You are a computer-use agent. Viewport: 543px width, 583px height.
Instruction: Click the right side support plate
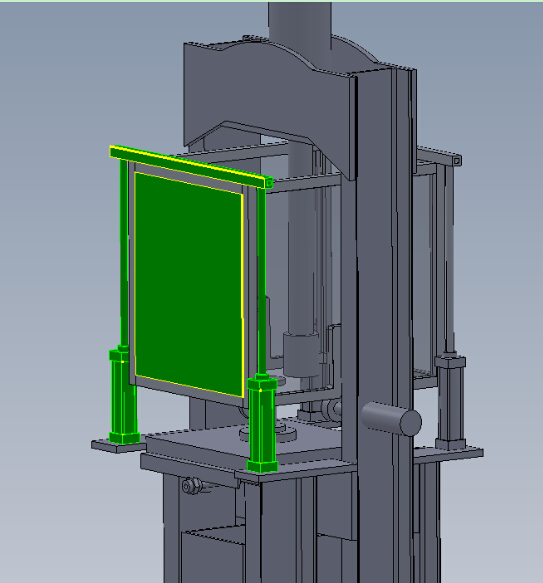pyautogui.click(x=448, y=453)
